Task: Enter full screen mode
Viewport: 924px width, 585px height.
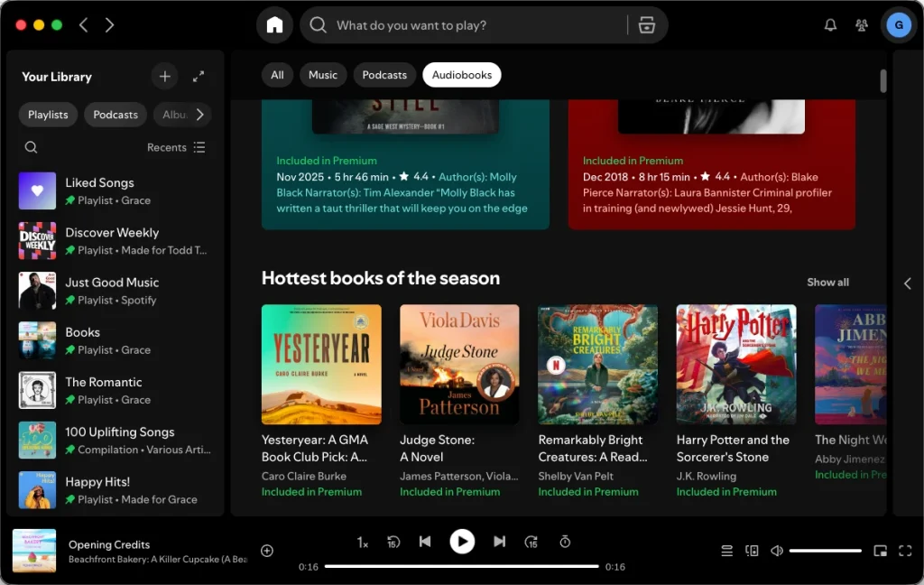Action: 905,551
